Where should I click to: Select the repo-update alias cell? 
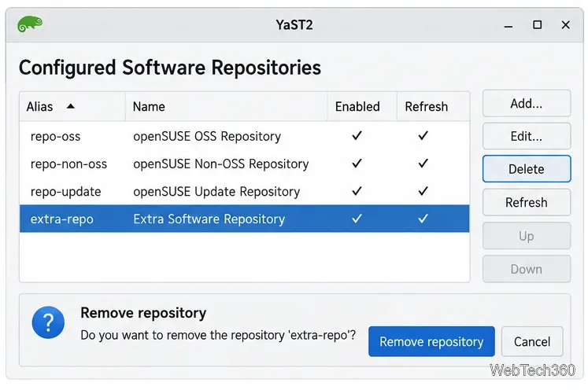pos(65,192)
